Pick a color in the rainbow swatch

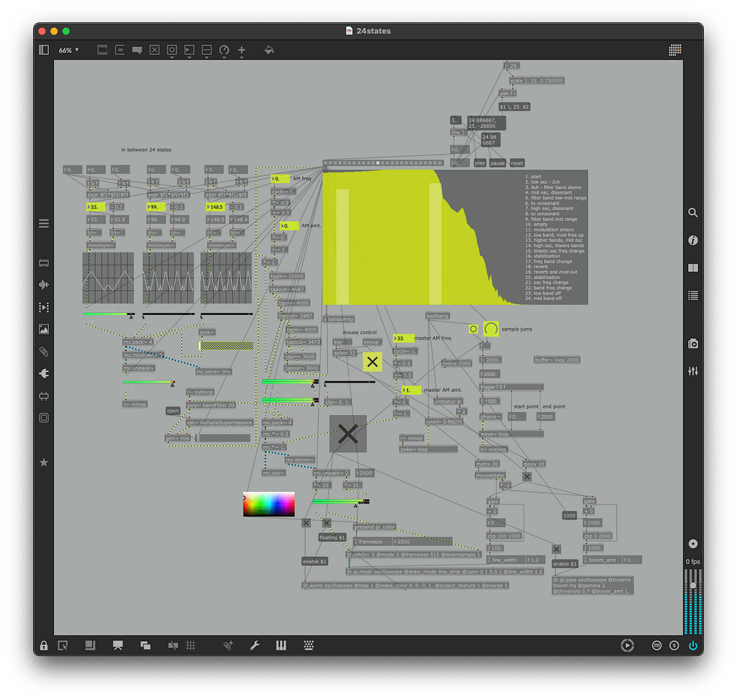268,504
